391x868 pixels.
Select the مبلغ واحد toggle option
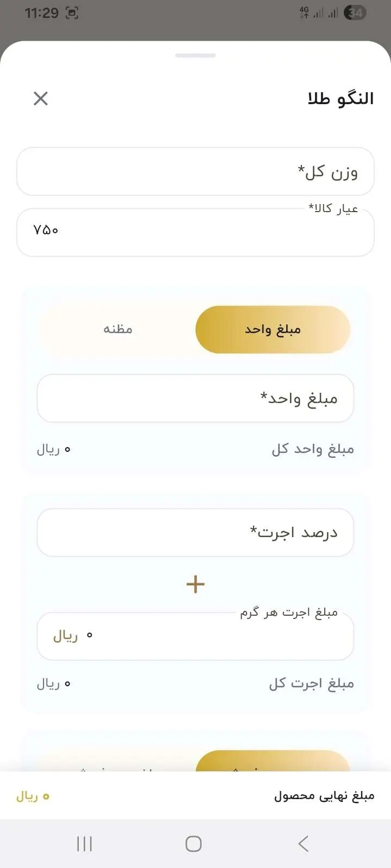[273, 329]
